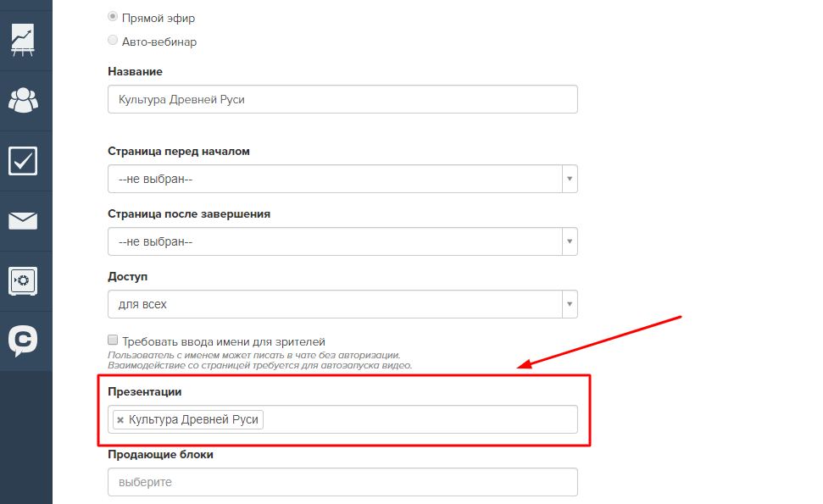Image resolution: width=823 pixels, height=504 pixels.
Task: Remove the Культура Древней Руси presentation tag
Action: click(120, 419)
